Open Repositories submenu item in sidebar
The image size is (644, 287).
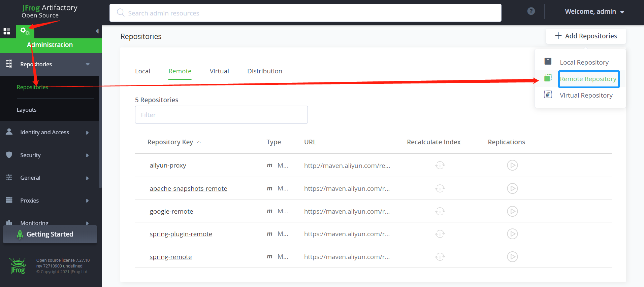point(32,87)
